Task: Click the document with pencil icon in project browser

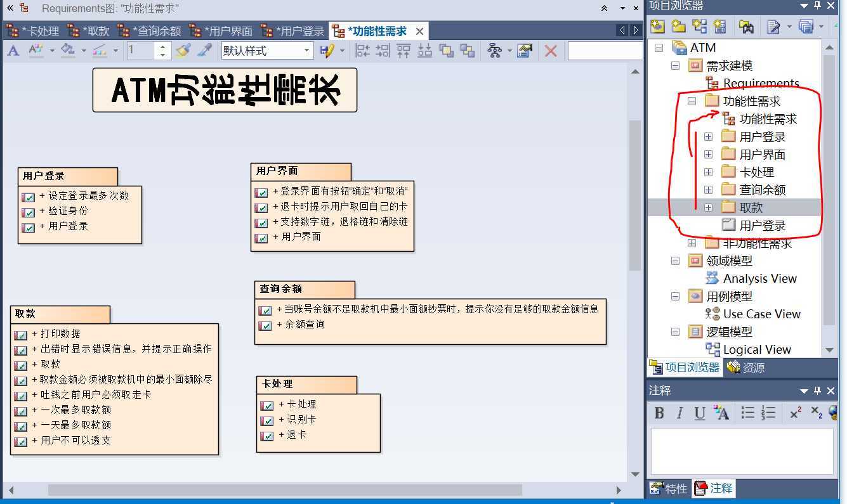Action: (773, 27)
